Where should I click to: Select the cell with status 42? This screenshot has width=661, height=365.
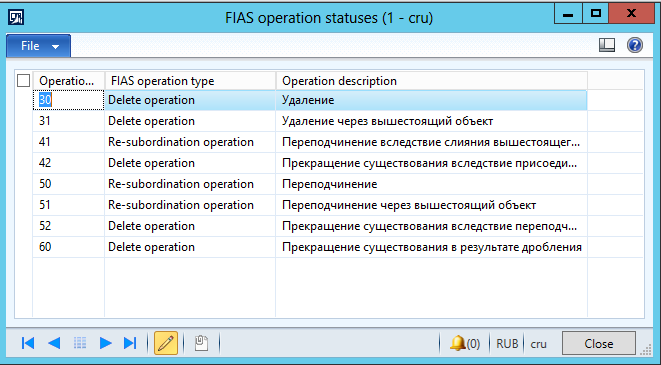tap(68, 163)
